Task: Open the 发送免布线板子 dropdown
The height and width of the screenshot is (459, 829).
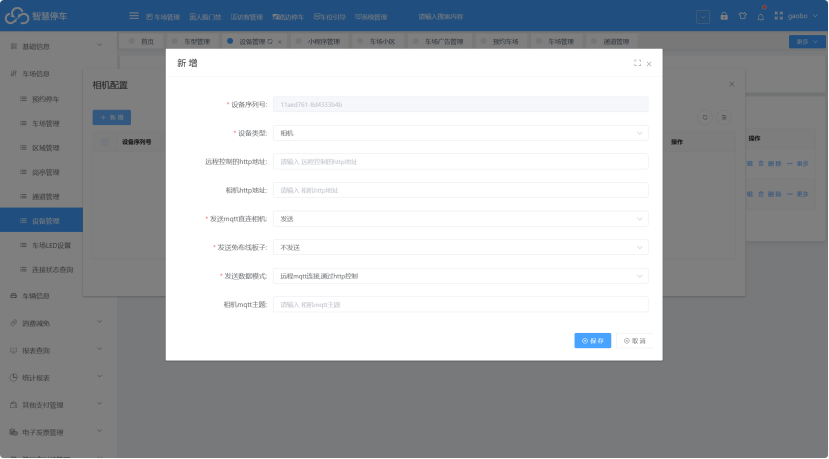Action: pos(460,247)
